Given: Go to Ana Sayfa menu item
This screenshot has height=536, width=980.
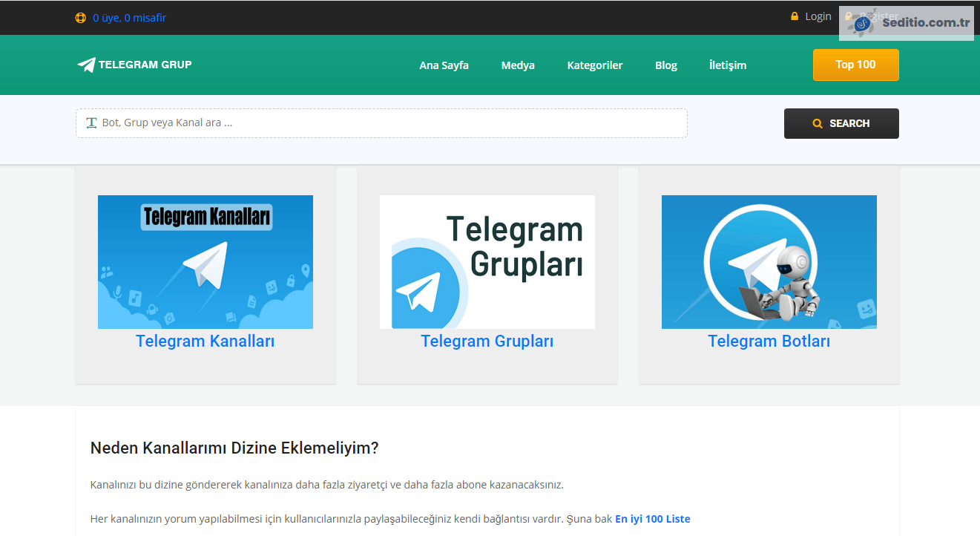Looking at the screenshot, I should click(x=444, y=65).
